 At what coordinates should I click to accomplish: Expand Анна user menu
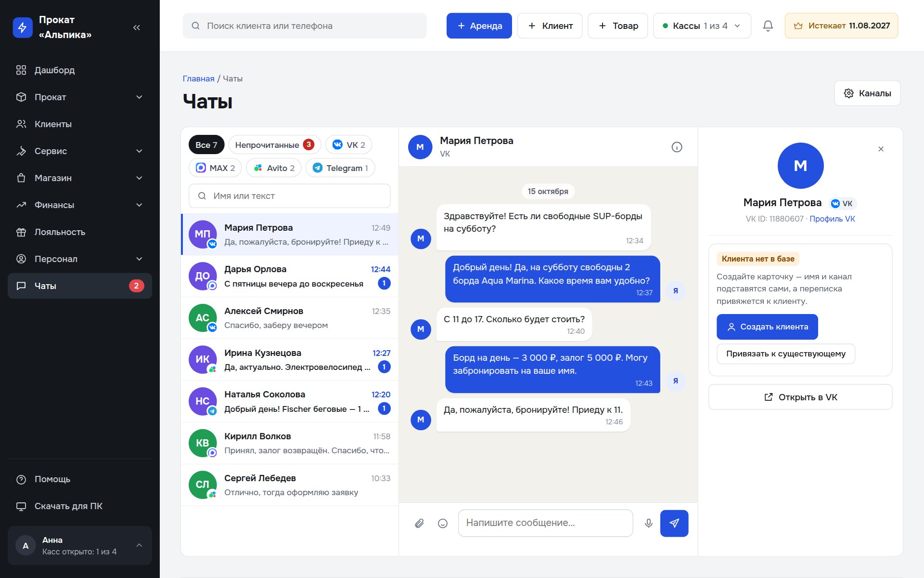80,546
